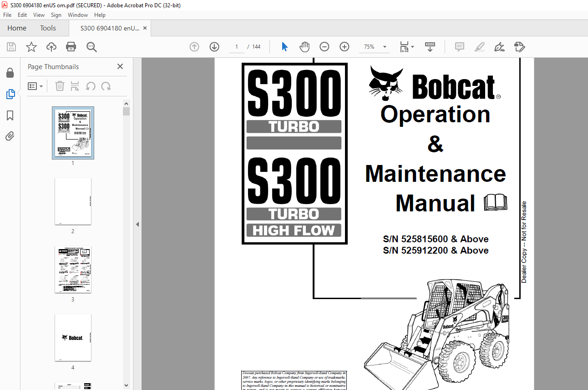Select page 4 Bobcat thumbnail
The height and width of the screenshot is (390, 588).
pyautogui.click(x=73, y=338)
